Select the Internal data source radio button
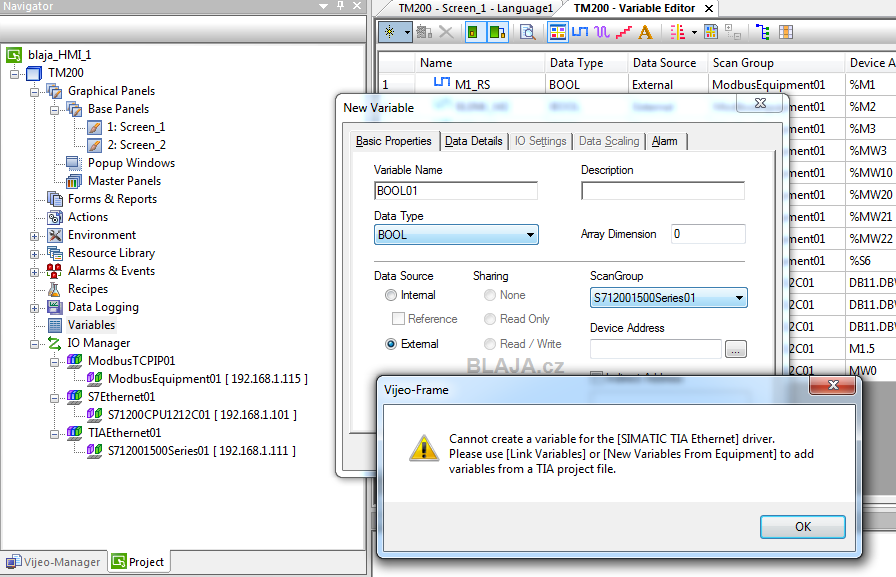 (391, 295)
